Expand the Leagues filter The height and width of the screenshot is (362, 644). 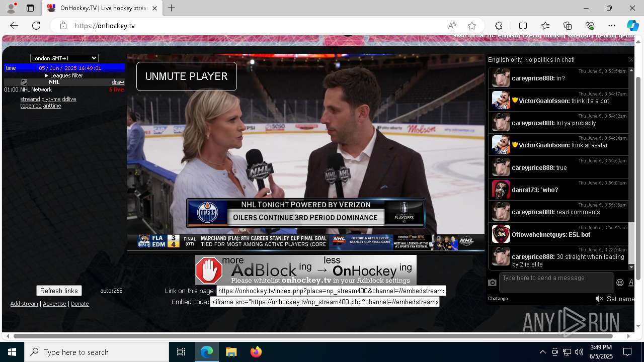[x=64, y=75]
